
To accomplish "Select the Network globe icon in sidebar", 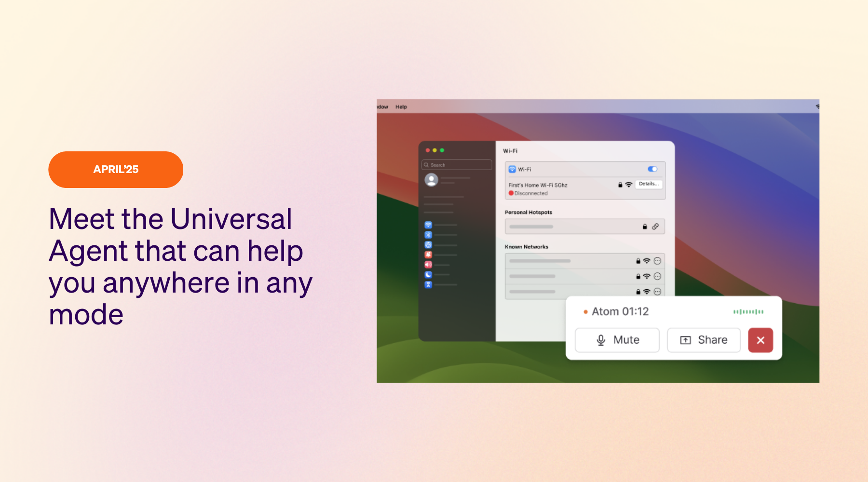I will (428, 245).
